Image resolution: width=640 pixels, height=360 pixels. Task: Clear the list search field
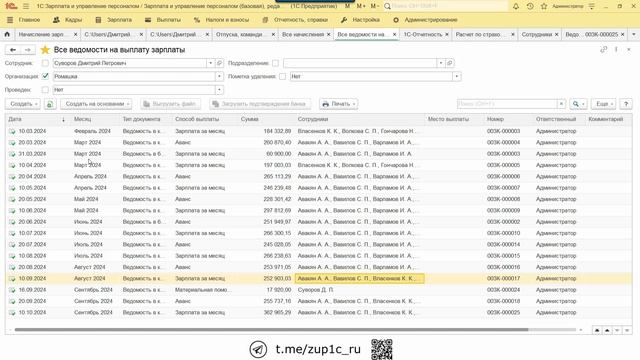[561, 104]
